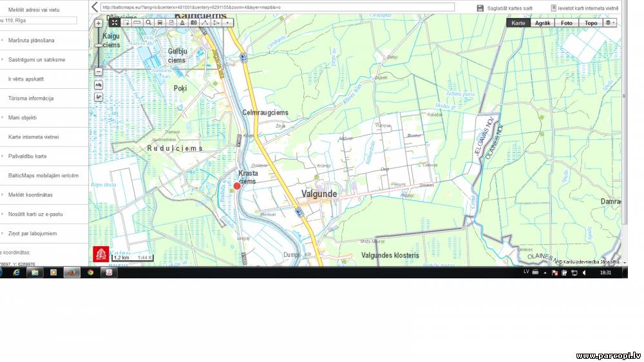
Task: Open the public transport bus tool
Action: tap(160, 23)
